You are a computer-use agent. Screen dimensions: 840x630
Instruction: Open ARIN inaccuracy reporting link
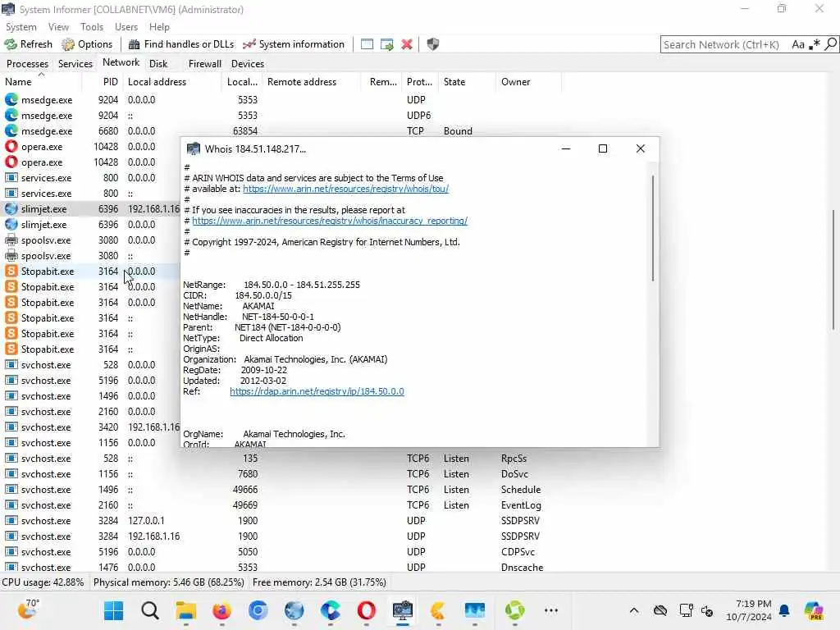click(330, 221)
